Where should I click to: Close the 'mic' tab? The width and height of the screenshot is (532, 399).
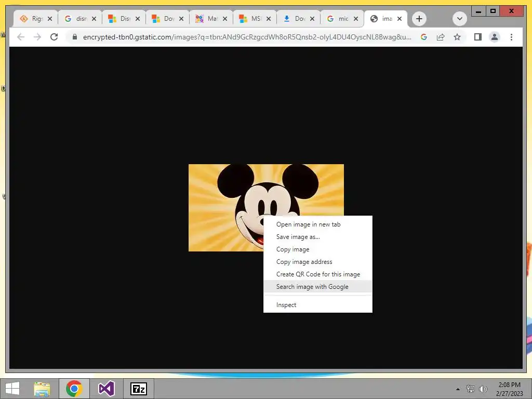click(x=356, y=19)
